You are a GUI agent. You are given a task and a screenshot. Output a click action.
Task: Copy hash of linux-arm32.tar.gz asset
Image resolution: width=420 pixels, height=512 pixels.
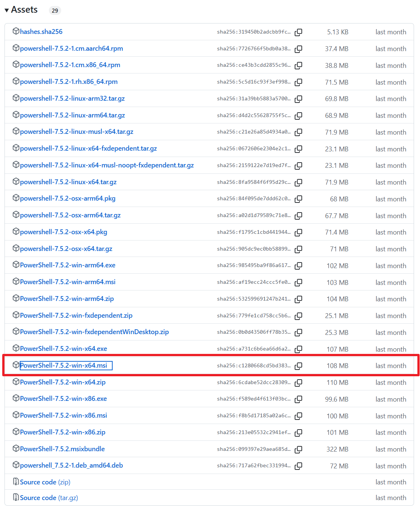pyautogui.click(x=298, y=99)
